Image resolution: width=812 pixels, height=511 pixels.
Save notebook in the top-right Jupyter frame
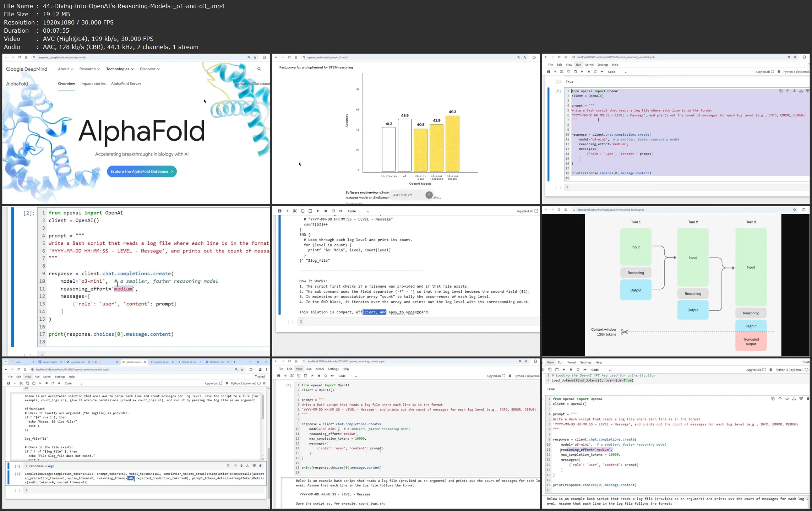pyautogui.click(x=549, y=72)
